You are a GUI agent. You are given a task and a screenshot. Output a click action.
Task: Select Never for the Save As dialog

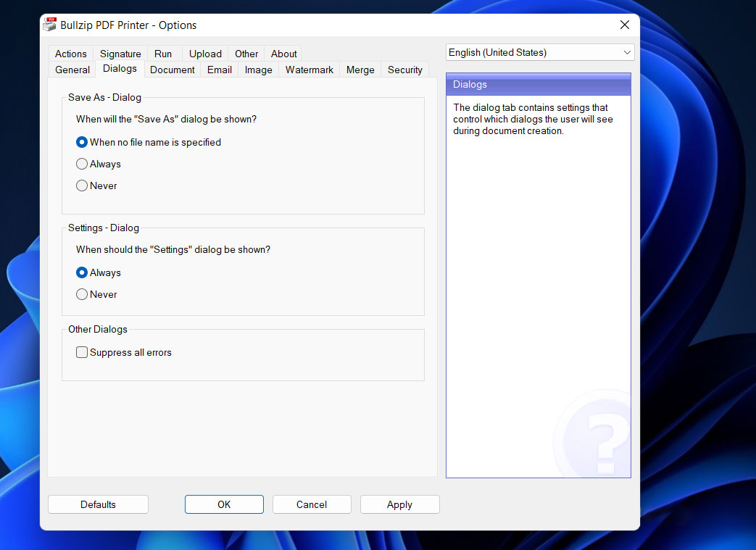pyautogui.click(x=82, y=186)
